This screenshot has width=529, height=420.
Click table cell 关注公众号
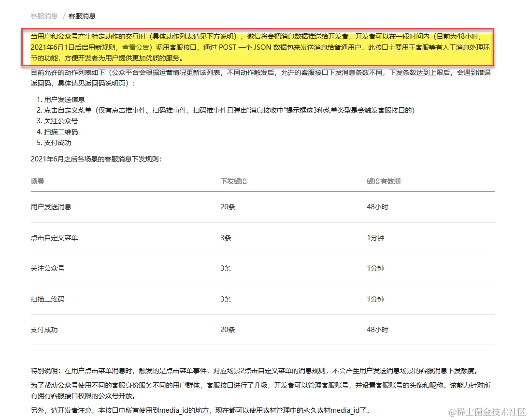(x=47, y=268)
